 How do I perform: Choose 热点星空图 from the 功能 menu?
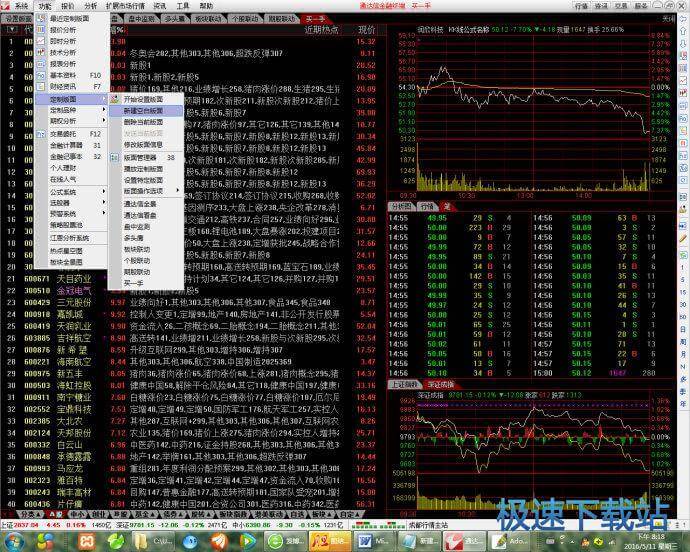tap(71, 251)
